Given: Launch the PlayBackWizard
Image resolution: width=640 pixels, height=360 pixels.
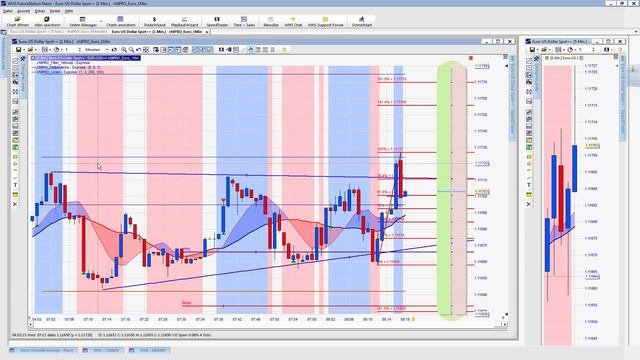Looking at the screenshot, I should click(x=184, y=22).
